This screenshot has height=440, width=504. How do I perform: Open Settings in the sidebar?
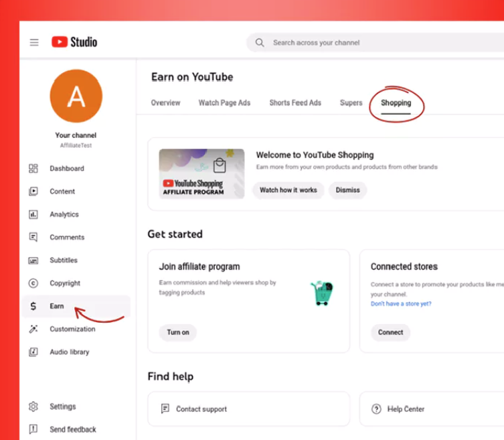coord(76,407)
